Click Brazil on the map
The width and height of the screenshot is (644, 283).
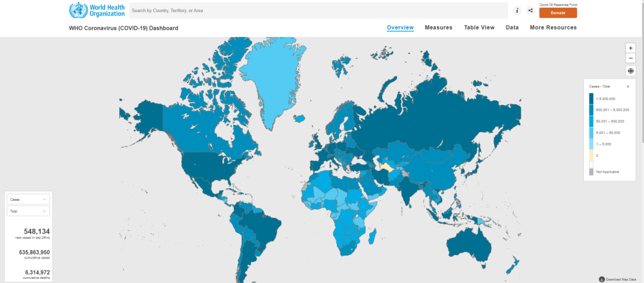tap(262, 223)
